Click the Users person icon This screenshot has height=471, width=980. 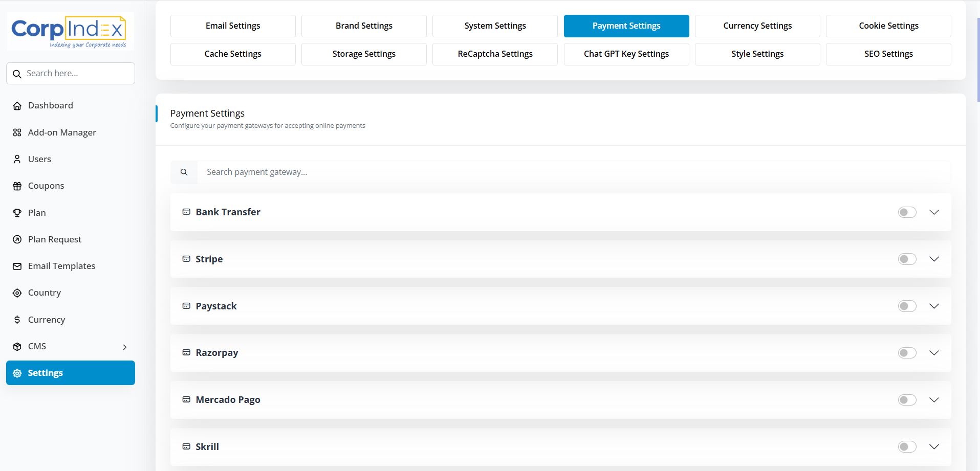pyautogui.click(x=17, y=160)
